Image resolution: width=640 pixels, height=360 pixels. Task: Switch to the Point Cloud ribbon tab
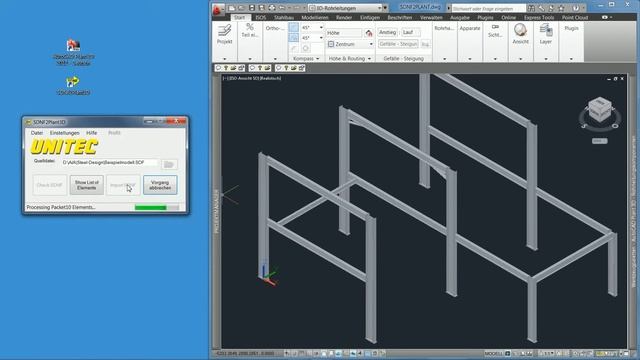[x=575, y=18]
